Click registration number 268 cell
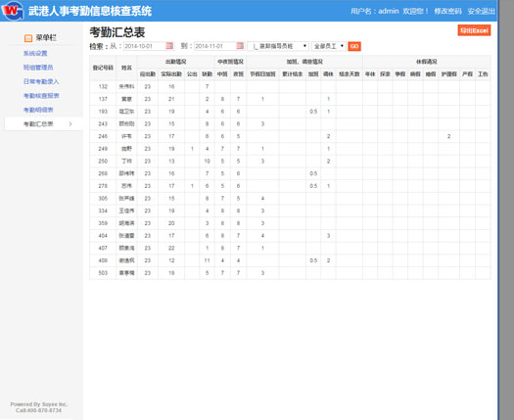Image resolution: width=514 pixels, height=420 pixels. pos(103,173)
